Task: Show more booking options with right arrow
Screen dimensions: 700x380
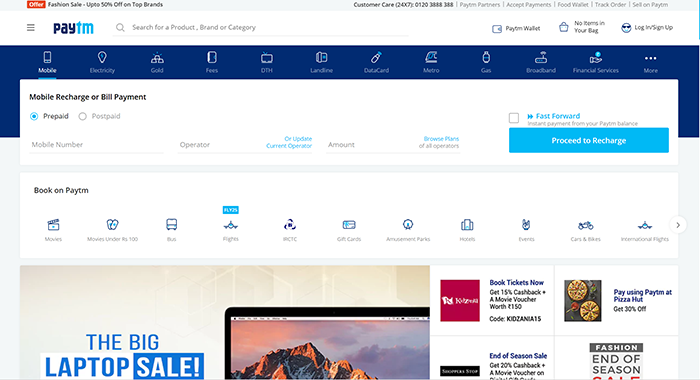Action: [678, 225]
